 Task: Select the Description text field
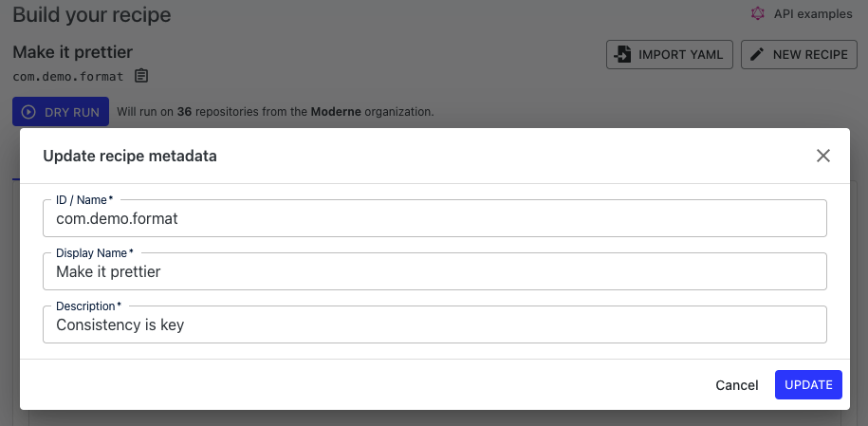point(434,324)
